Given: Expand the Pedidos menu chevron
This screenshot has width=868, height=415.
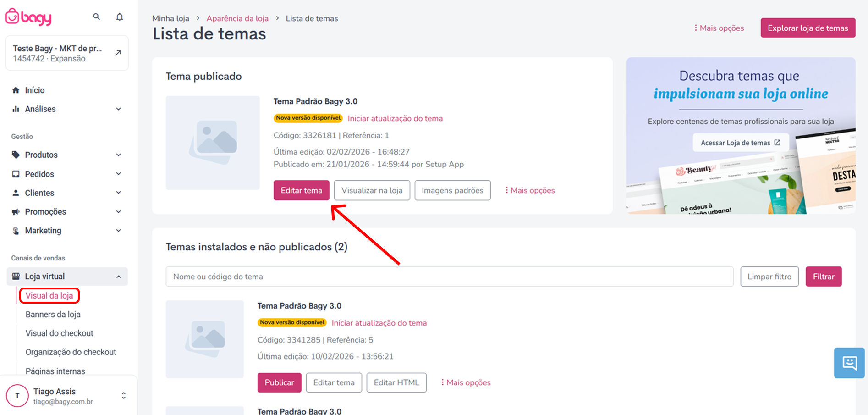Looking at the screenshot, I should [x=118, y=174].
